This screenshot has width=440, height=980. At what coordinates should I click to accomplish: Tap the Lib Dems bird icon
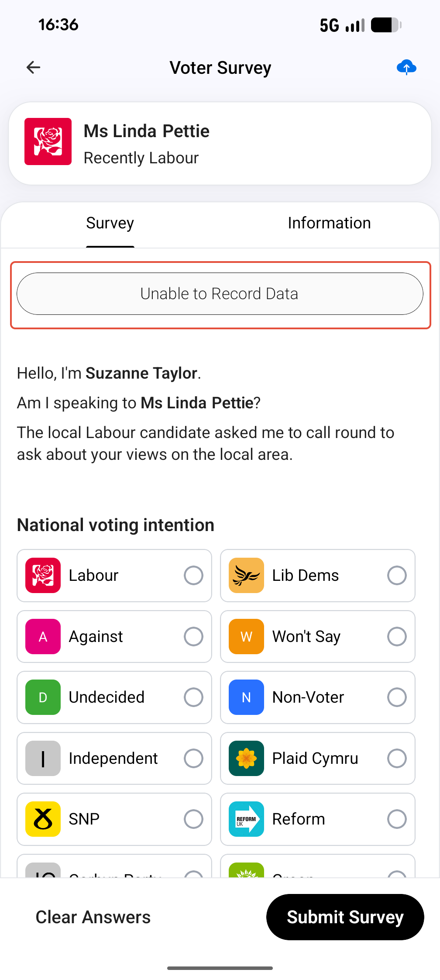(x=246, y=575)
